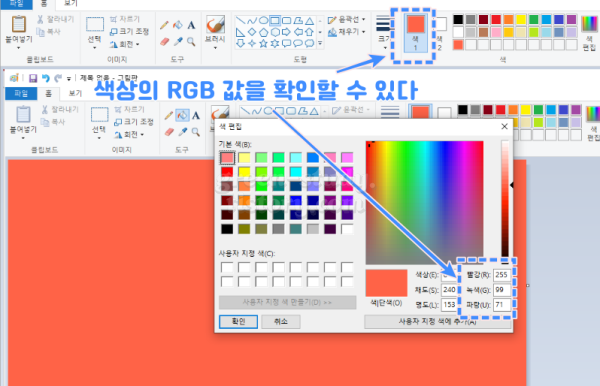600x386 pixels.
Task: Click the Paint app icon in the lower title bar
Action: click(14, 78)
